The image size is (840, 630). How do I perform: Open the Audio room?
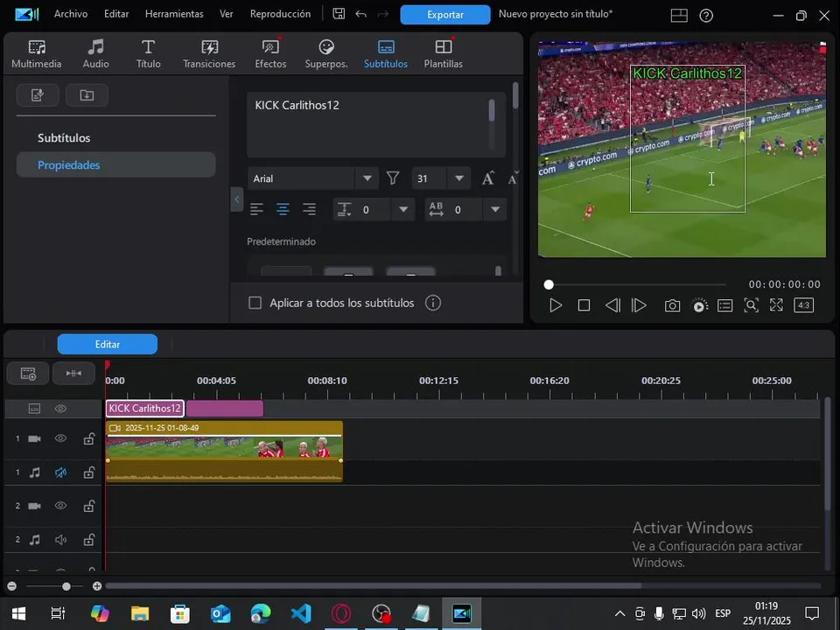pyautogui.click(x=96, y=54)
